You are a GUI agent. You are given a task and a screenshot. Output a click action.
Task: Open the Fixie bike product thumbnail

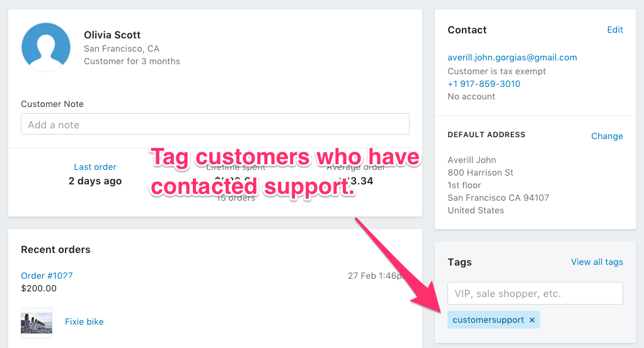37,323
